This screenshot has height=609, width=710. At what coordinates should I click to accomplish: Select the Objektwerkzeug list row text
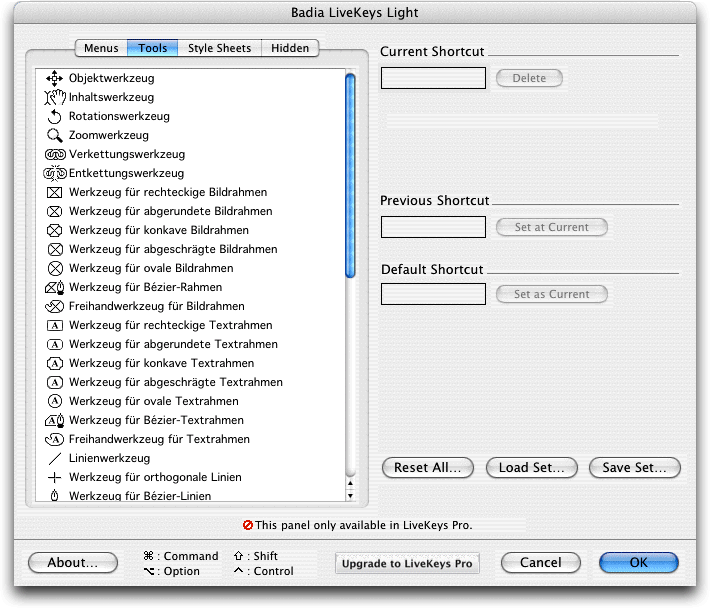tap(111, 78)
